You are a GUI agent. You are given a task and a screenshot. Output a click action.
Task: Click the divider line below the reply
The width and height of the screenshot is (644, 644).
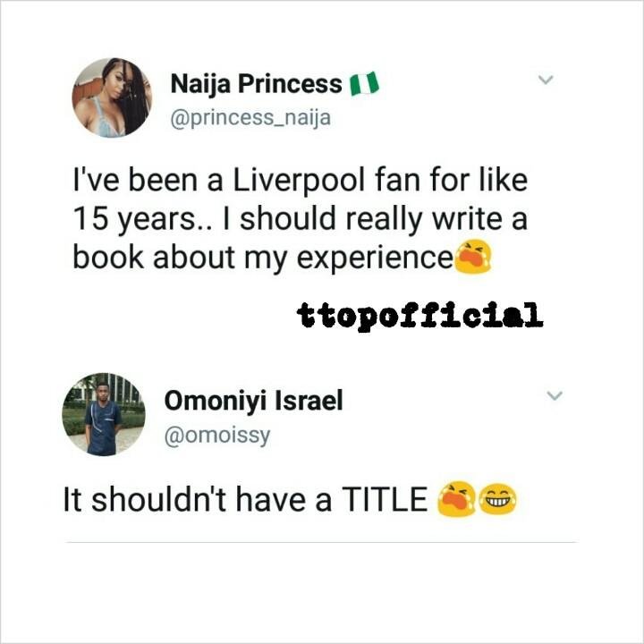(x=321, y=542)
